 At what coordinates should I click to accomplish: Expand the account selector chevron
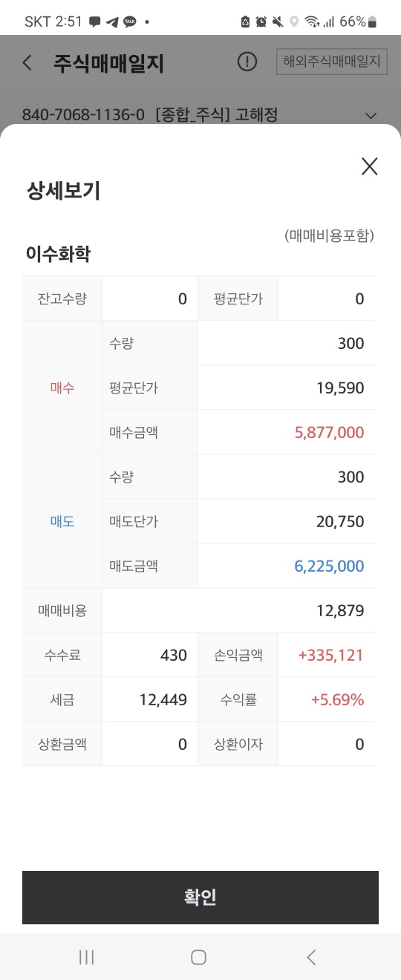371,115
